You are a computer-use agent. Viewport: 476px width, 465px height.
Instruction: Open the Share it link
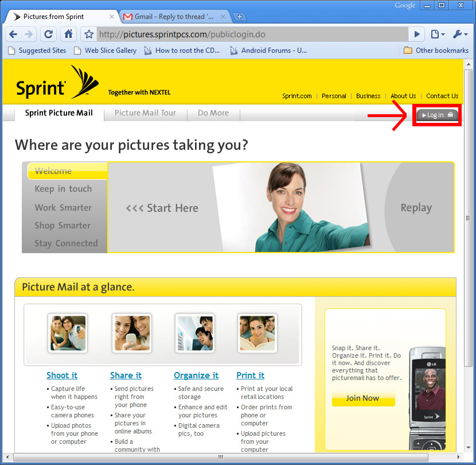pyautogui.click(x=126, y=375)
